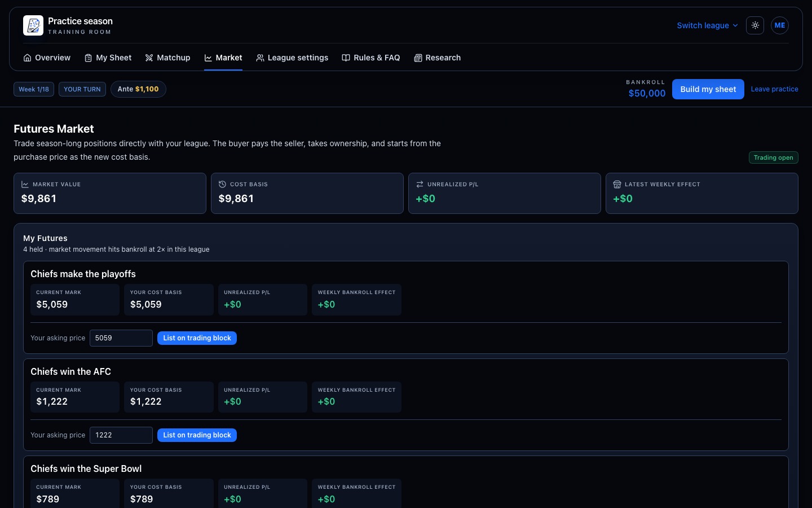The height and width of the screenshot is (508, 812).
Task: Click the Practice season logo icon
Action: point(33,25)
